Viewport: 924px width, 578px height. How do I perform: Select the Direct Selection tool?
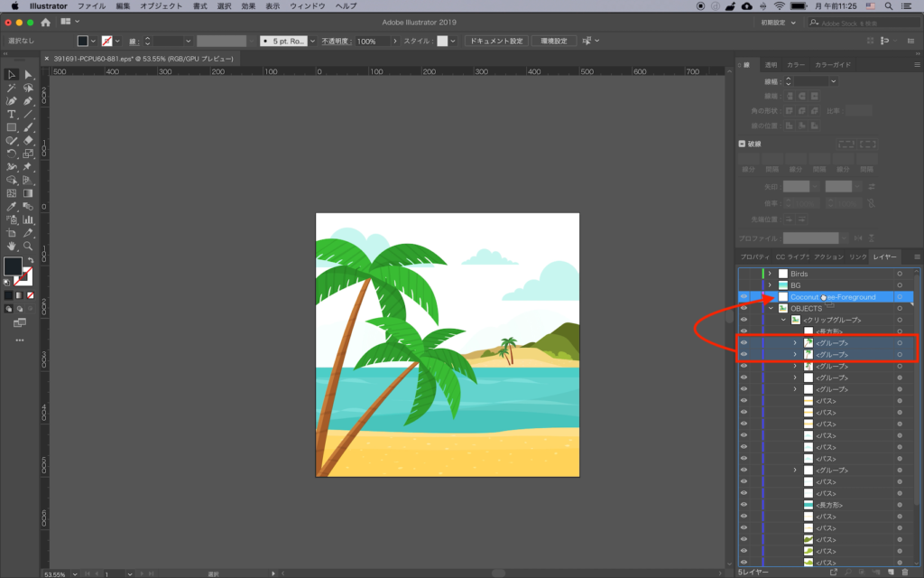point(29,74)
